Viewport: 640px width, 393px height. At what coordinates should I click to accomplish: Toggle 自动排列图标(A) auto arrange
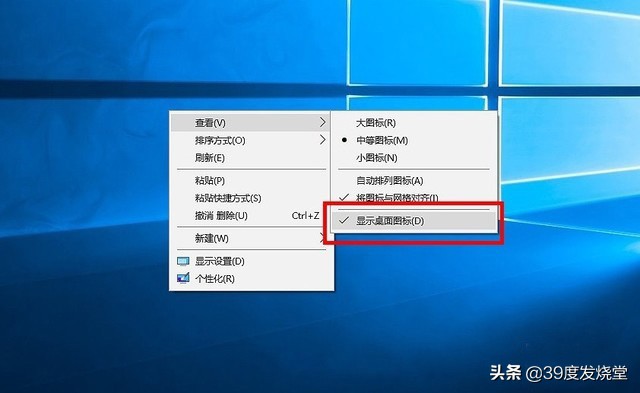click(x=414, y=180)
